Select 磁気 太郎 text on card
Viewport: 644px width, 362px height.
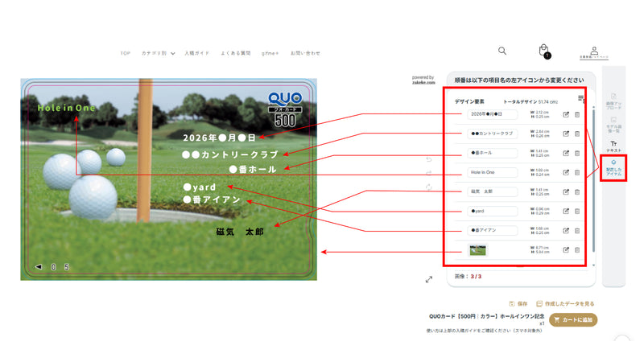tap(240, 232)
